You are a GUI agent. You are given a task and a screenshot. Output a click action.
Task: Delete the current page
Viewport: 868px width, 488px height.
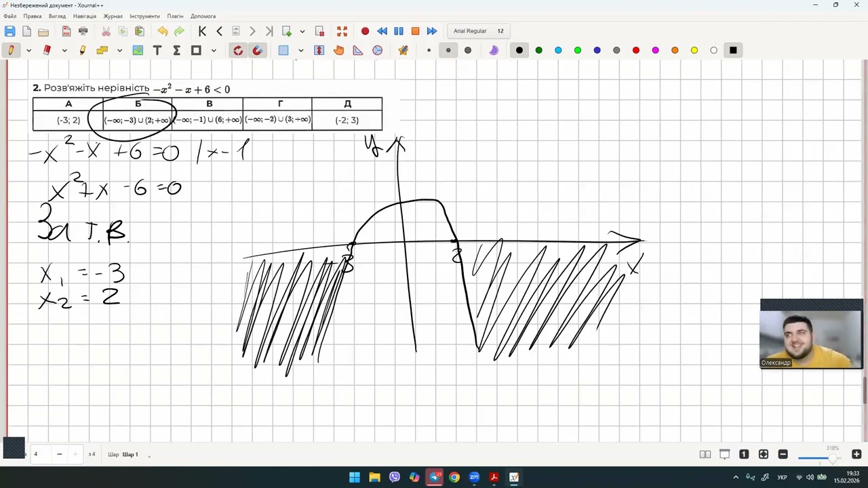tap(319, 31)
